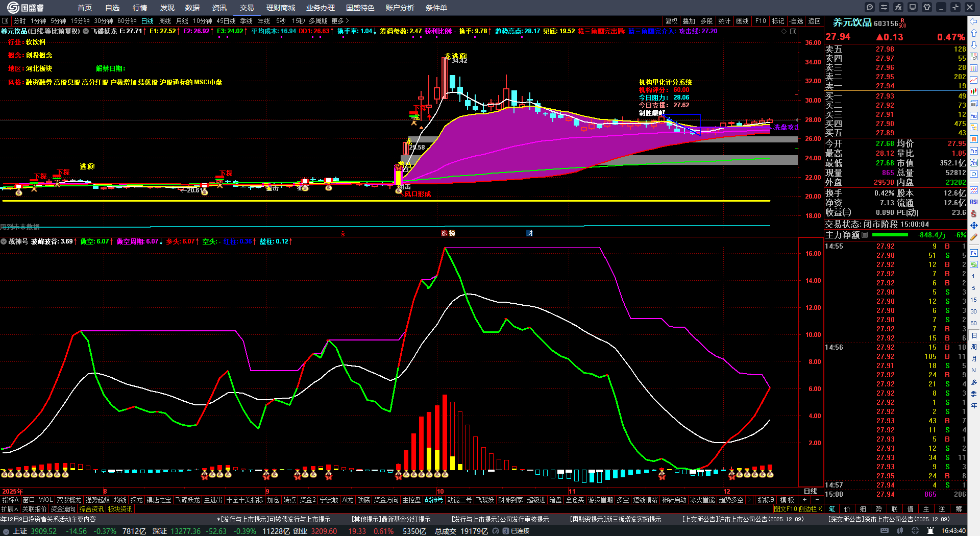Select the 飞碟妖龙 indicator tab
The width and height of the screenshot is (980, 536).
click(x=188, y=500)
